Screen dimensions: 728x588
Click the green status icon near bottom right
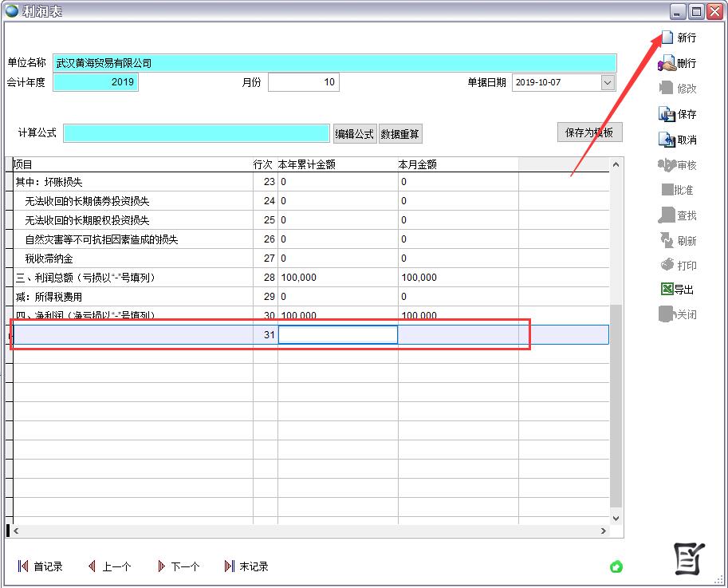click(x=616, y=566)
